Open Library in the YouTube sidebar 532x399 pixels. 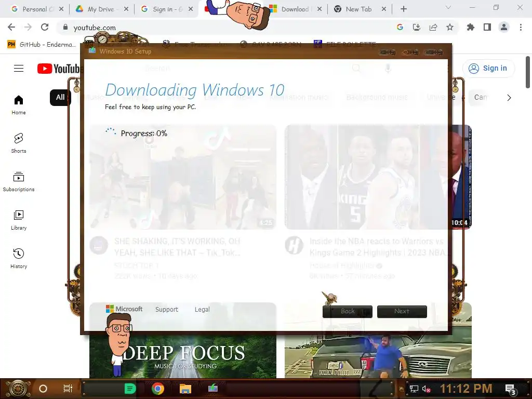coord(19,220)
